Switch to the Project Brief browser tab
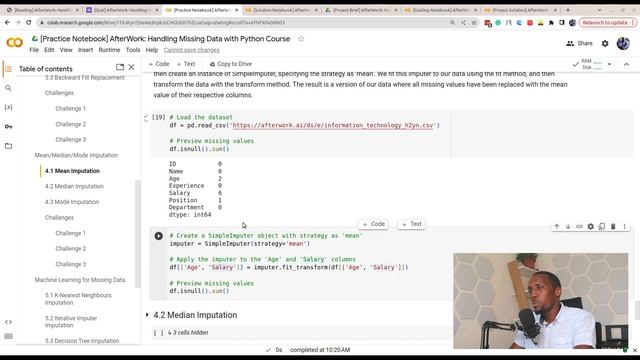640x360 pixels. point(360,9)
